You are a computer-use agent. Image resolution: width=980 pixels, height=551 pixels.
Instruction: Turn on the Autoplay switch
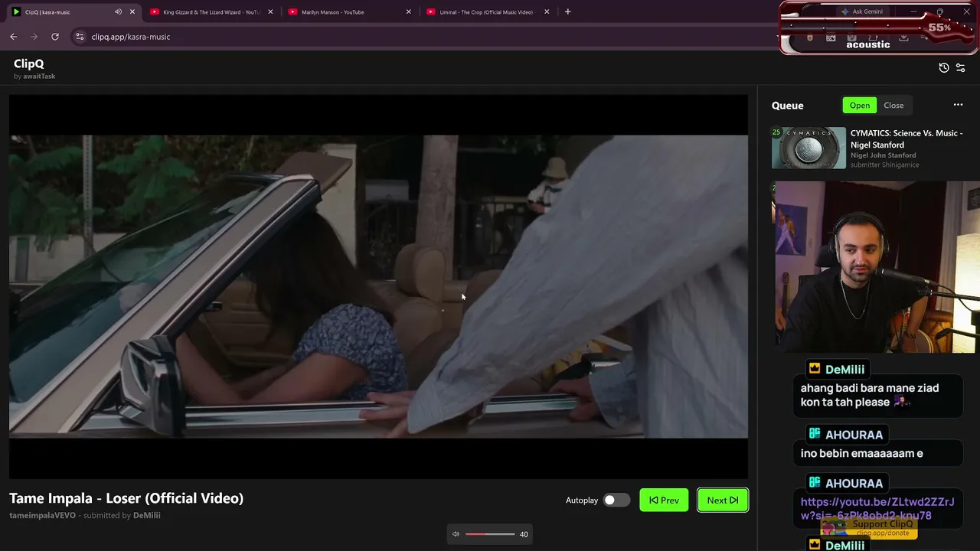click(x=616, y=500)
